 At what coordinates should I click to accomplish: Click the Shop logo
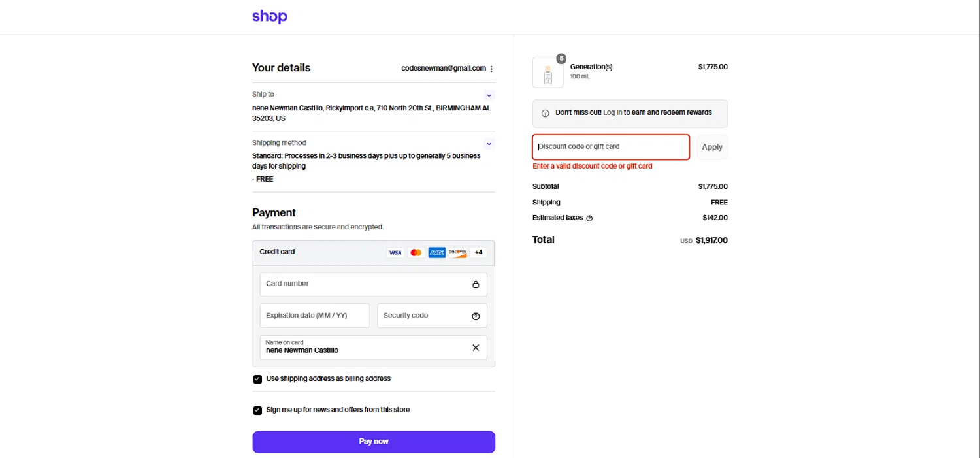269,17
